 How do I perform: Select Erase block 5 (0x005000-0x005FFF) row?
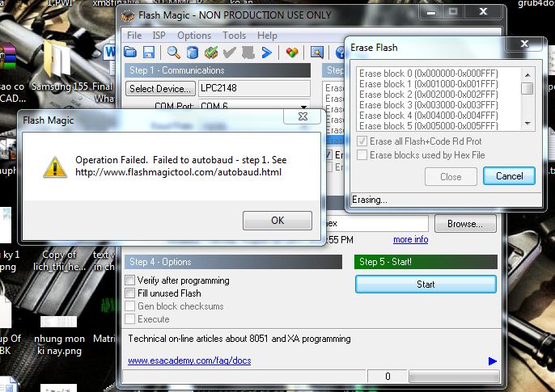(x=428, y=126)
